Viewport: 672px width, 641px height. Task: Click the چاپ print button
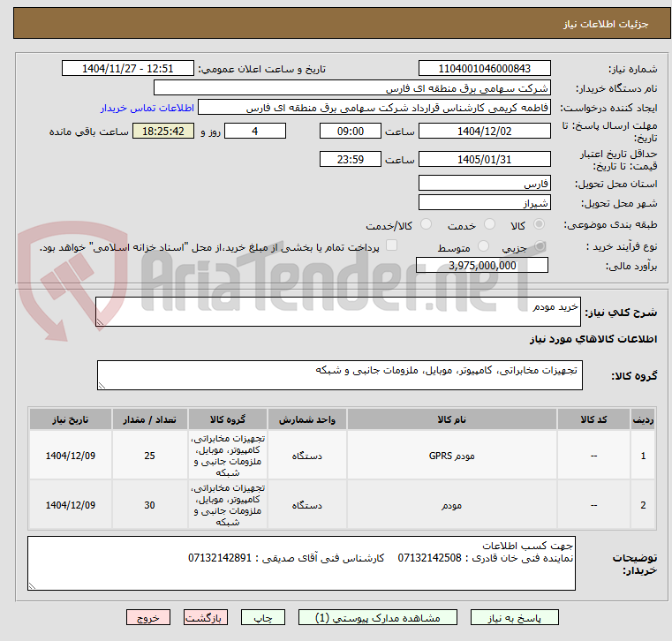coord(263,618)
